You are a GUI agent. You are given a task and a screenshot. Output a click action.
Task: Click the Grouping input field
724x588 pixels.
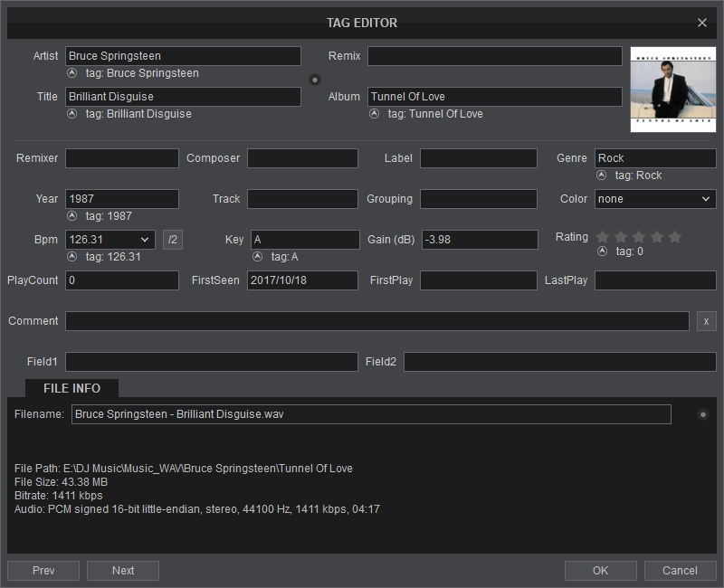click(479, 199)
